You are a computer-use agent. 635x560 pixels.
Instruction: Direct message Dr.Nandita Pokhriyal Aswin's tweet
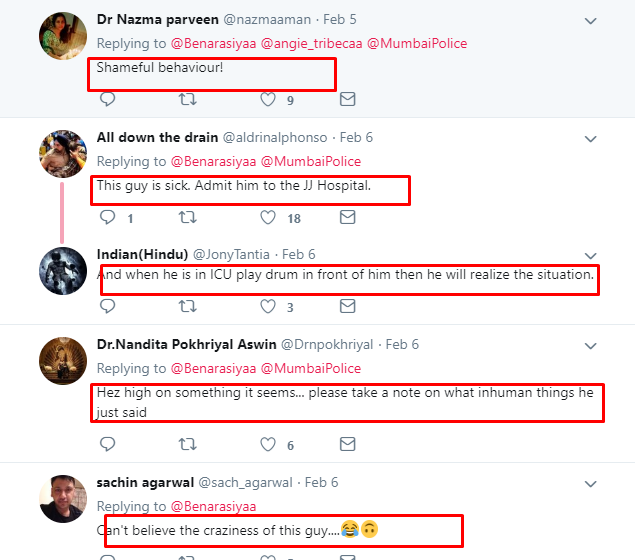pos(347,444)
